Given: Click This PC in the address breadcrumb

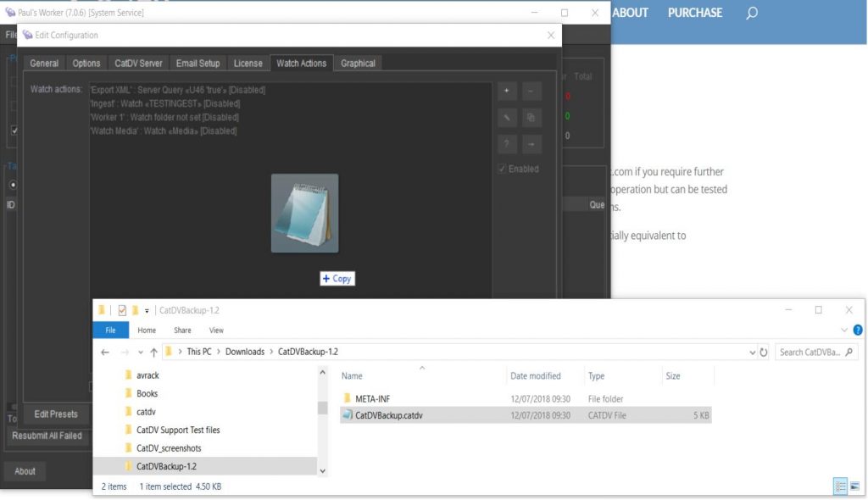Looking at the screenshot, I should (199, 353).
